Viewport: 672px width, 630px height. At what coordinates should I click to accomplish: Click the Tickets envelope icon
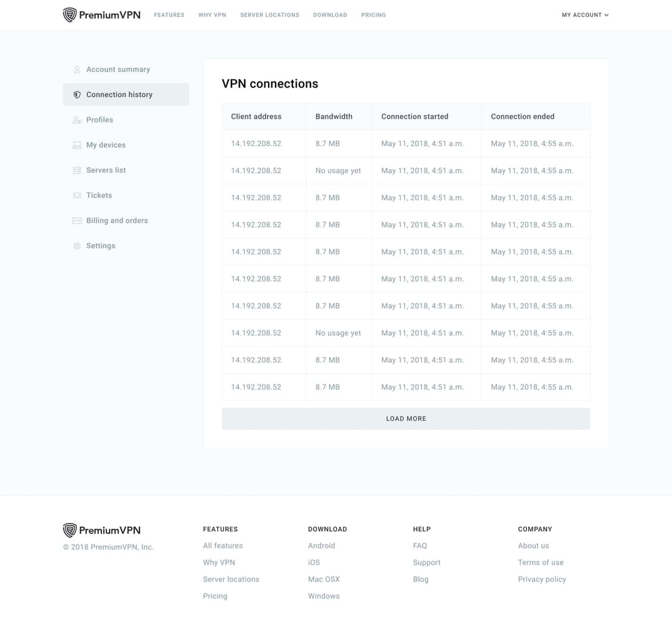coord(77,195)
